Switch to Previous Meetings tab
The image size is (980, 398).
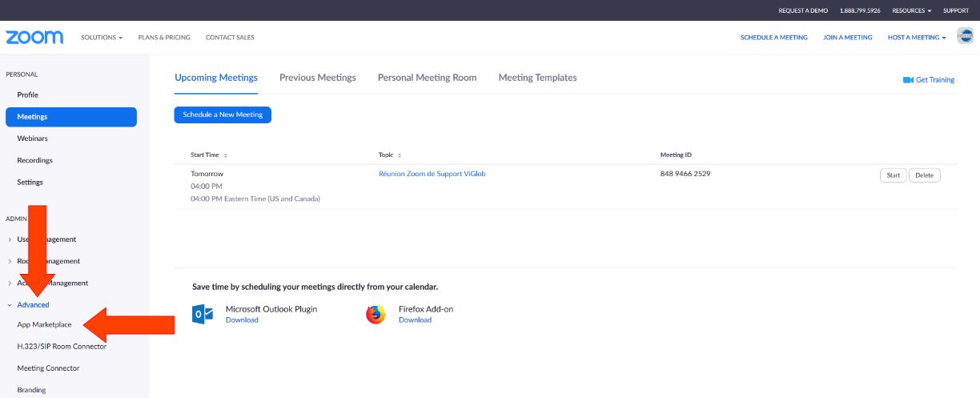point(318,78)
